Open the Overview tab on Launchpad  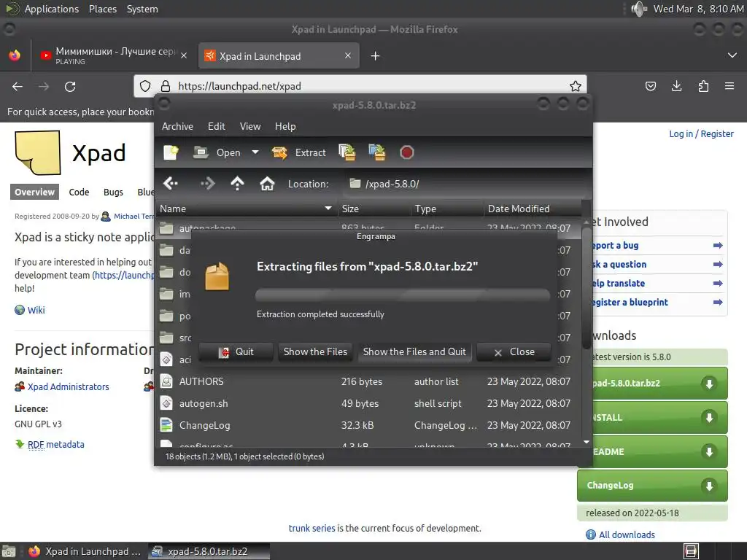coord(34,192)
